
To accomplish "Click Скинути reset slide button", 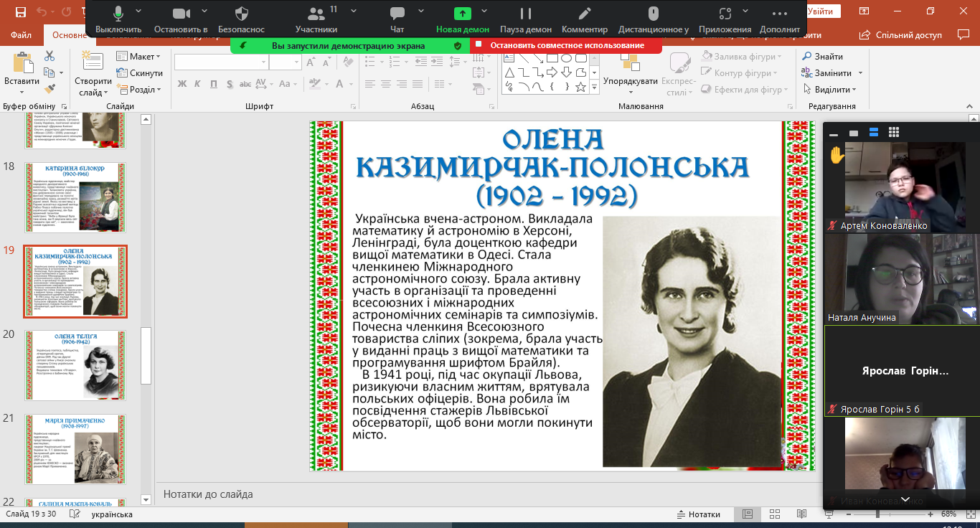I will click(x=140, y=73).
